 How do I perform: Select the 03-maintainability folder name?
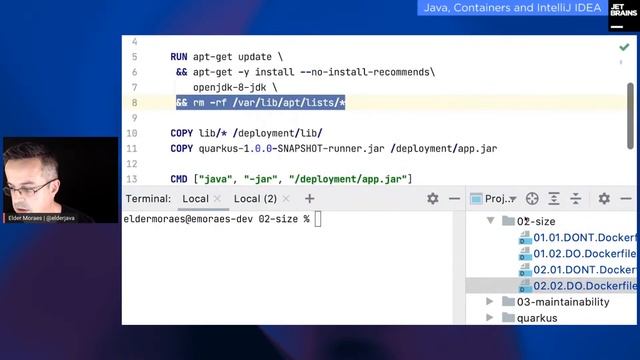point(563,302)
